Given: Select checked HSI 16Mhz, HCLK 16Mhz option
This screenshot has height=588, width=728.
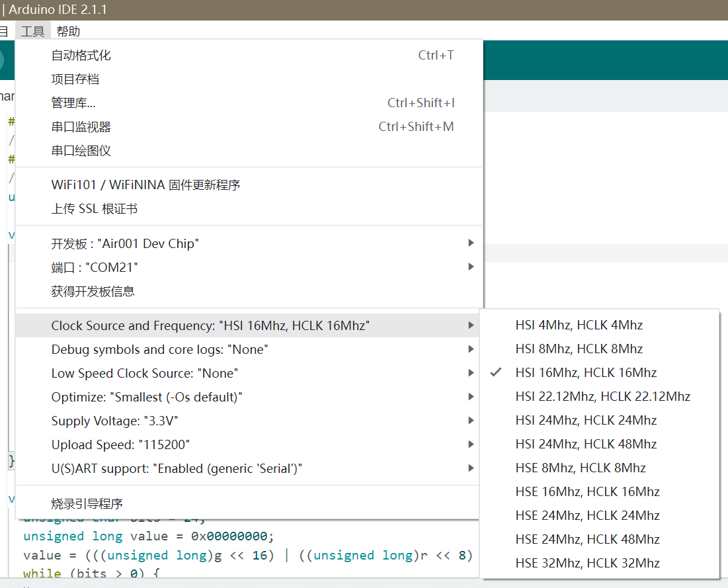Looking at the screenshot, I should pyautogui.click(x=599, y=372).
